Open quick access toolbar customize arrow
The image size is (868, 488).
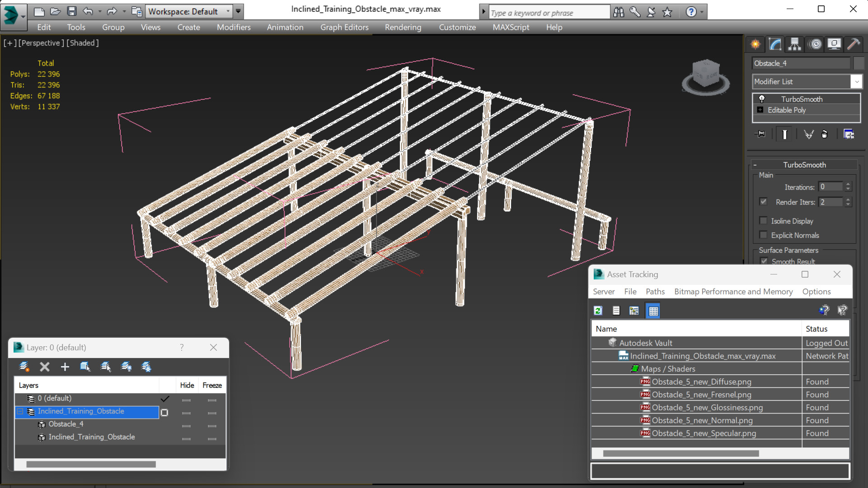click(238, 11)
